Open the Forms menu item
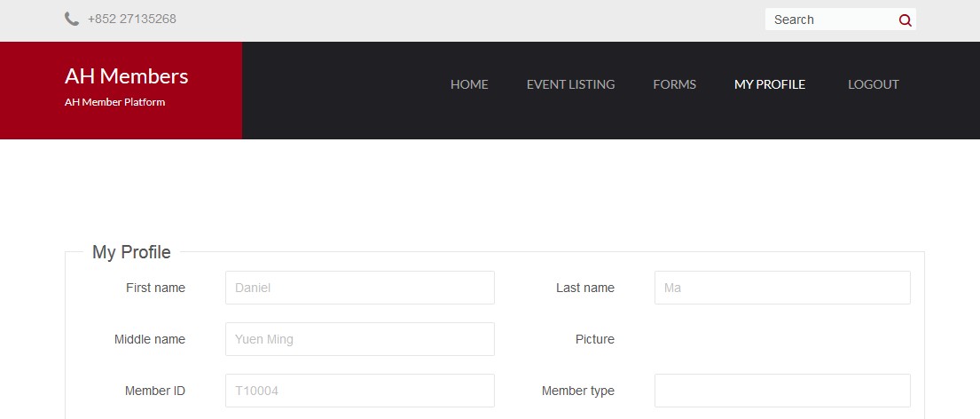980x419 pixels. pyautogui.click(x=674, y=84)
